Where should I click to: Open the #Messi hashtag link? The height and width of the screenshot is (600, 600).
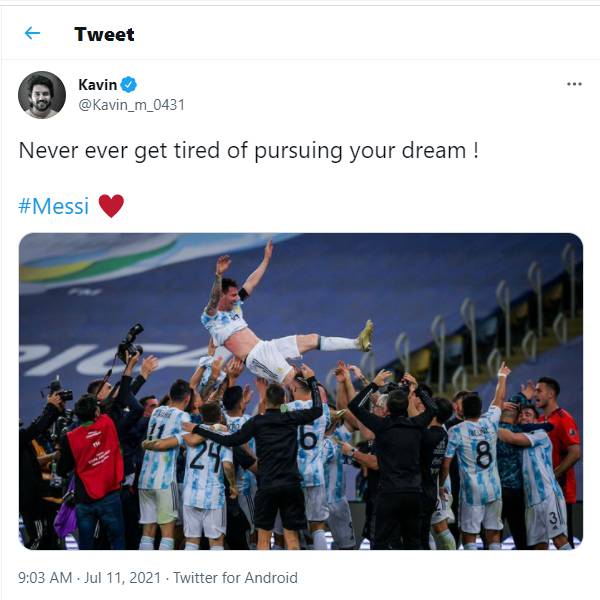(54, 206)
